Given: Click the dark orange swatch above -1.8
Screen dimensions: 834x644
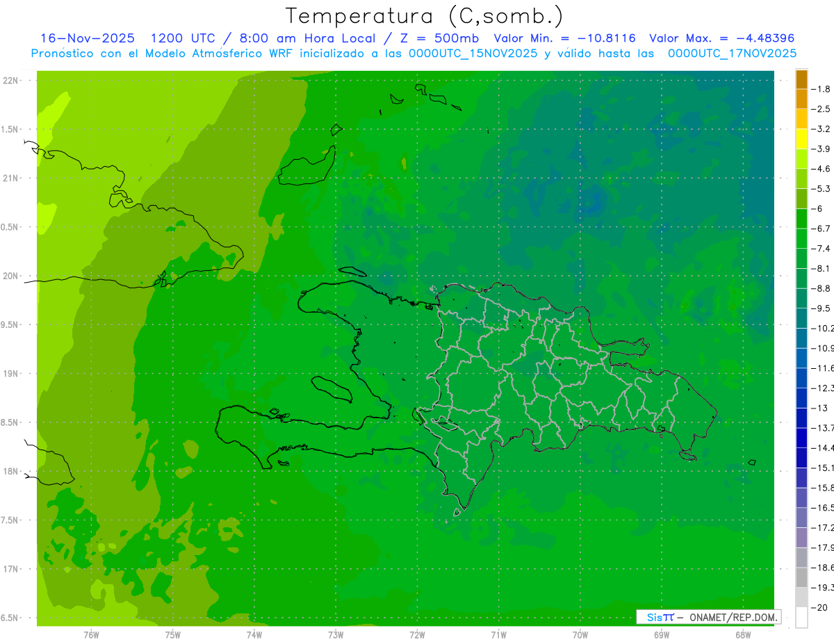Looking at the screenshot, I should (x=801, y=79).
